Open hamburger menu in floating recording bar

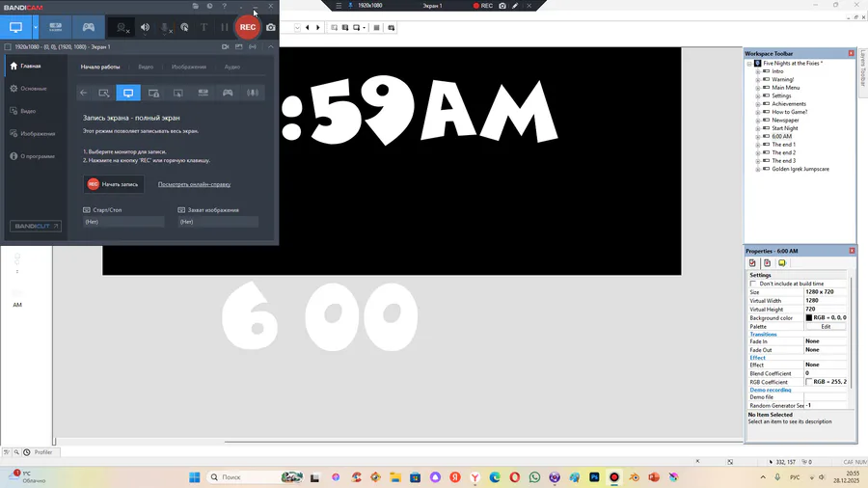[x=339, y=6]
